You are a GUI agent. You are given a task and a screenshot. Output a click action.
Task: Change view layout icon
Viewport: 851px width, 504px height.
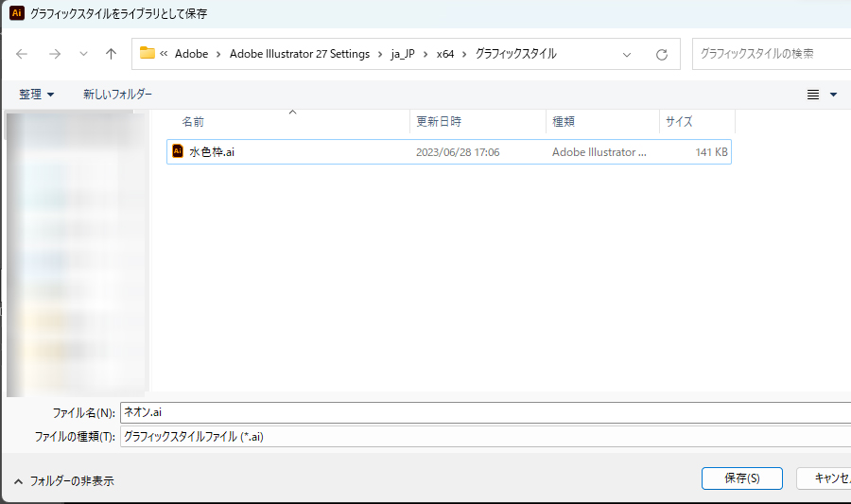click(x=813, y=95)
